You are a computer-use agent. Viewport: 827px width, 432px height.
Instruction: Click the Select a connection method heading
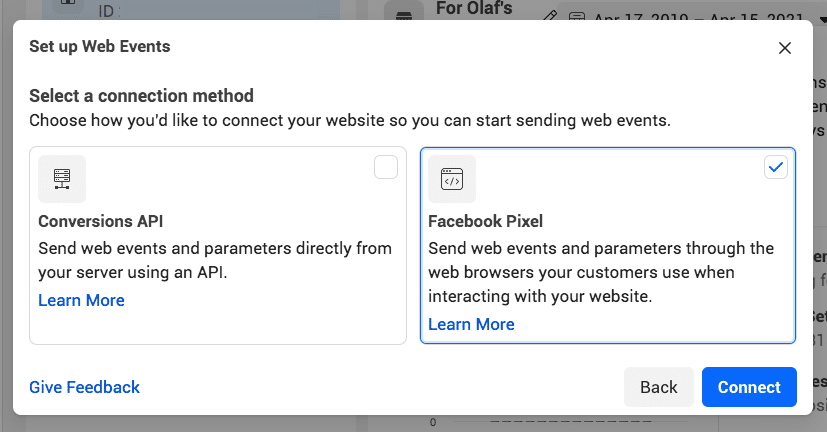tap(141, 96)
